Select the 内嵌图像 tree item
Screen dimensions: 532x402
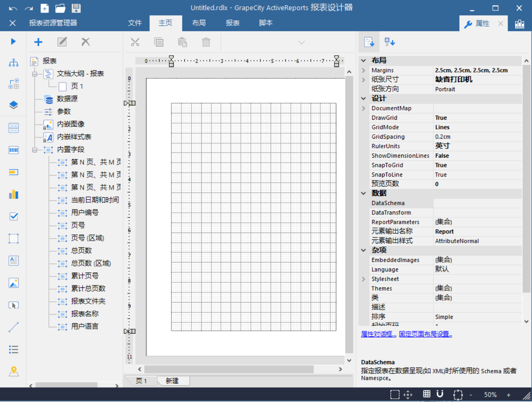pos(71,124)
